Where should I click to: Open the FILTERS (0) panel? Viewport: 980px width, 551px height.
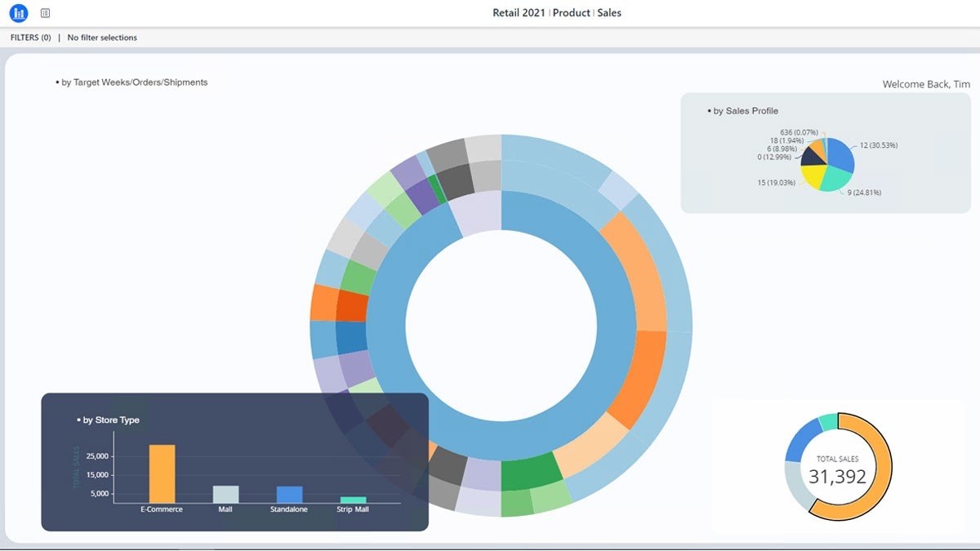click(x=30, y=38)
